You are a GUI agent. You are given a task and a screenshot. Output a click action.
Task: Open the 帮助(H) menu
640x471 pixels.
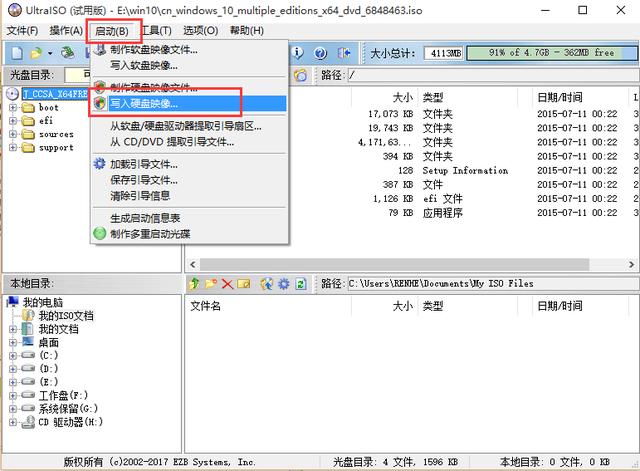[x=247, y=31]
